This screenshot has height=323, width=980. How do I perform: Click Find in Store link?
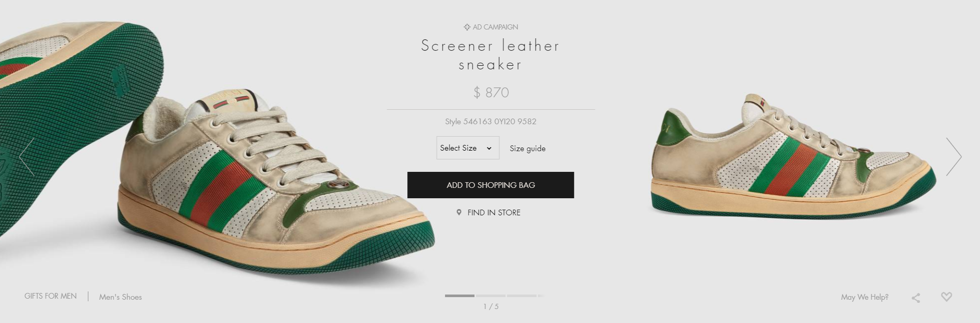click(494, 212)
